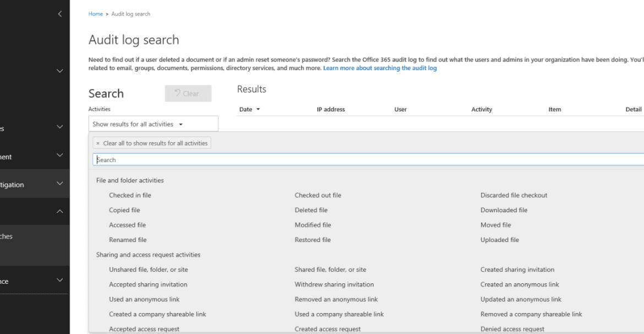Screen dimensions: 644x334
Task: Click the Home breadcrumb link
Action: coord(95,14)
